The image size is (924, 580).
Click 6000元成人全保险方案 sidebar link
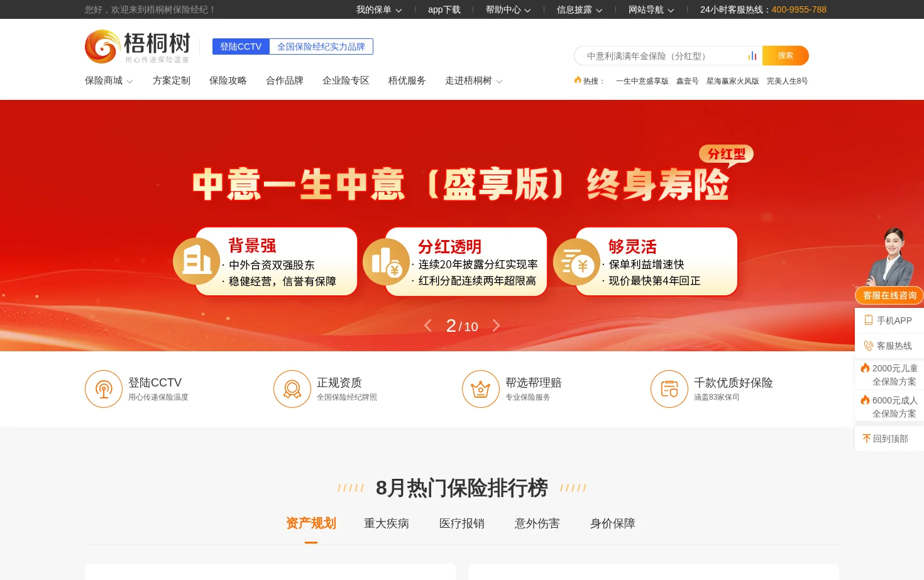coord(894,407)
